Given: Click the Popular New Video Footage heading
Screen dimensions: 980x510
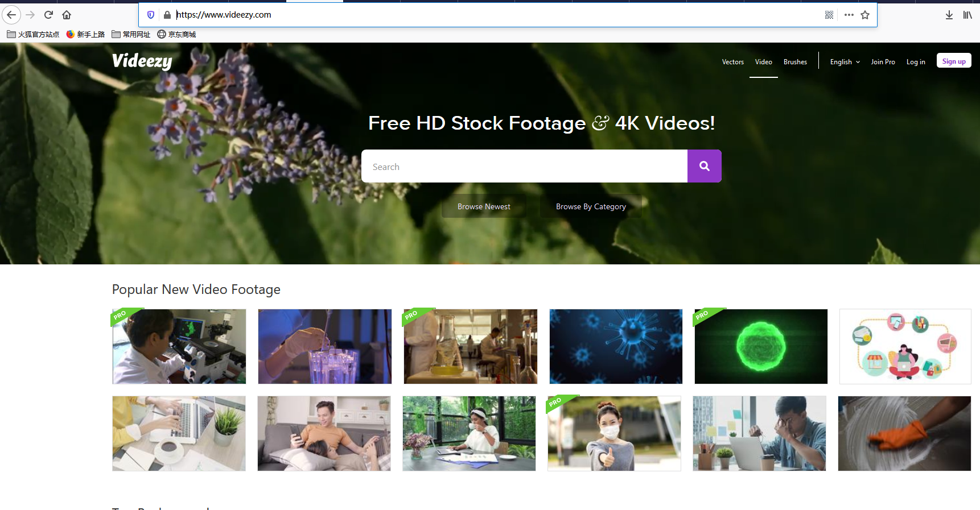Looking at the screenshot, I should [x=196, y=289].
